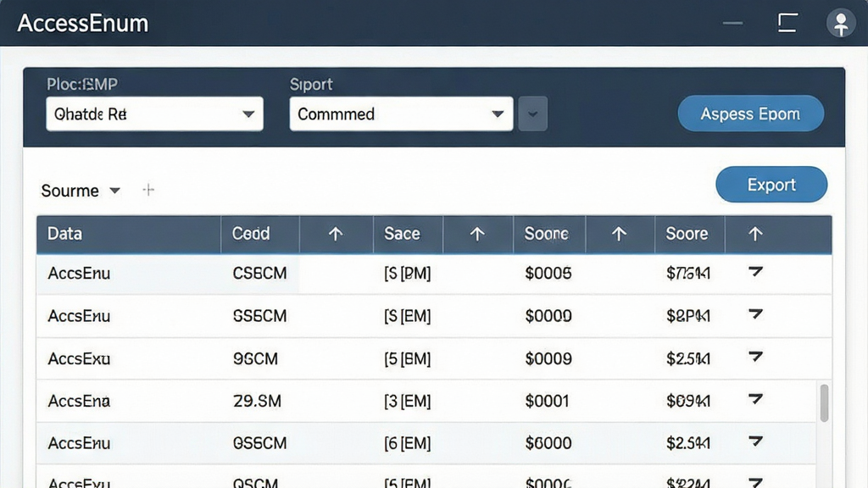Click the small gray chevron button
The width and height of the screenshot is (868, 488).
point(533,114)
